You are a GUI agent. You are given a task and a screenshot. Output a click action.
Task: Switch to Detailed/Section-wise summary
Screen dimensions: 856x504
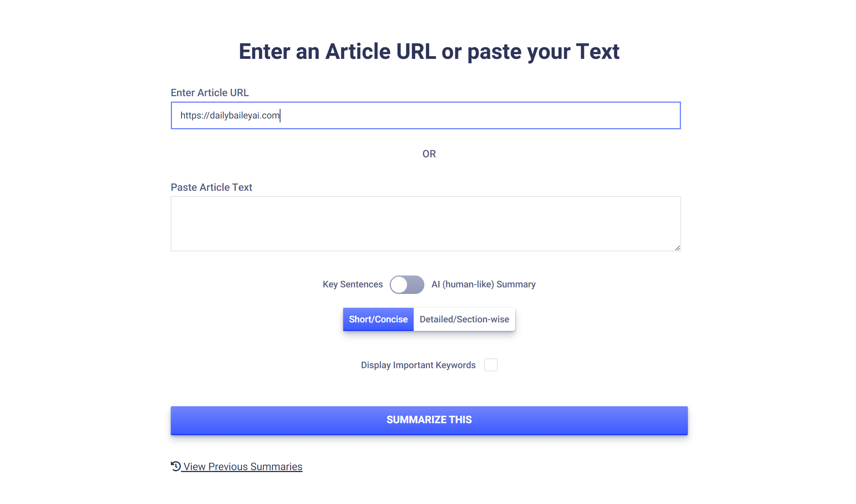click(464, 319)
